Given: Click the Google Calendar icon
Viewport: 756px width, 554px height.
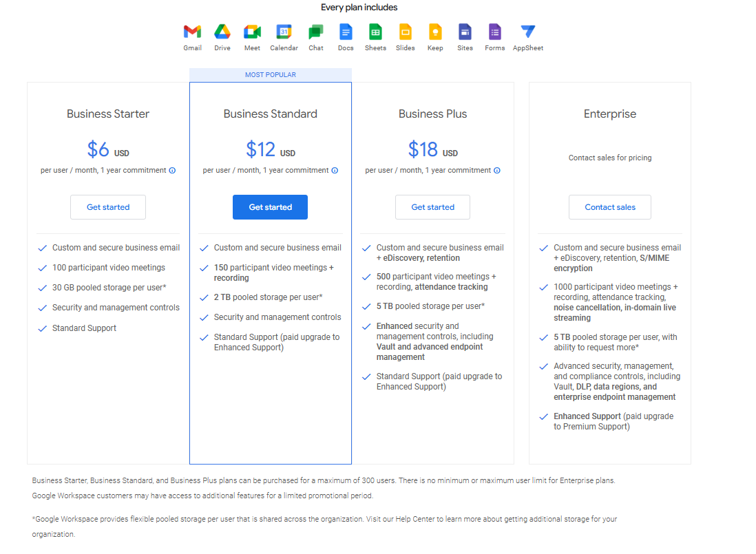Looking at the screenshot, I should pos(284,32).
